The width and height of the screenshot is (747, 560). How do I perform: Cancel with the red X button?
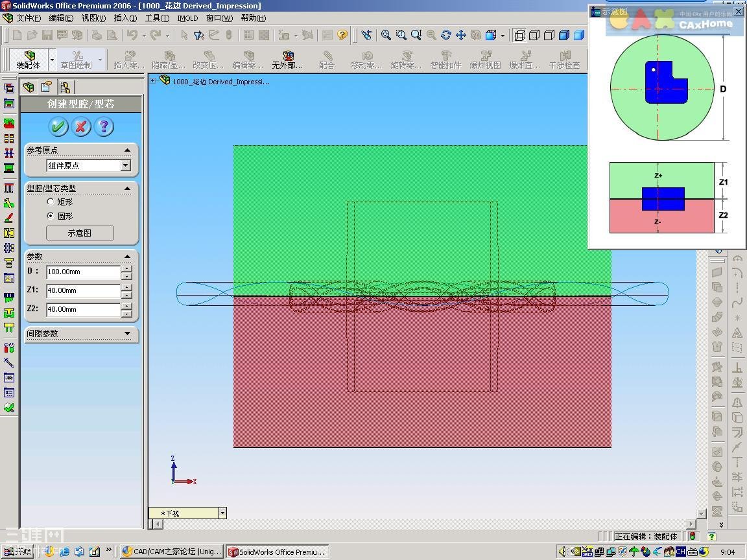pyautogui.click(x=81, y=126)
